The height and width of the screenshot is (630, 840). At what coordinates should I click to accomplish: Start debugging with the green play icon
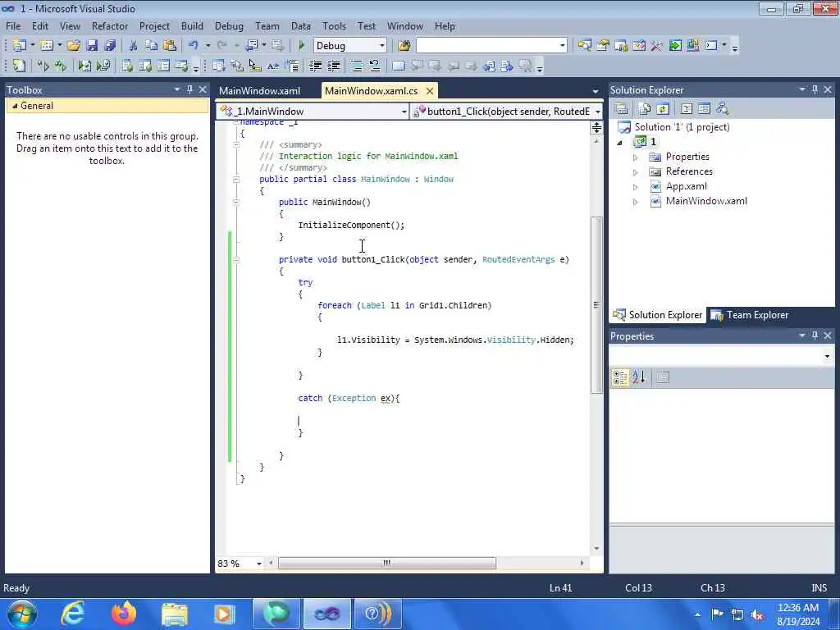[x=301, y=46]
